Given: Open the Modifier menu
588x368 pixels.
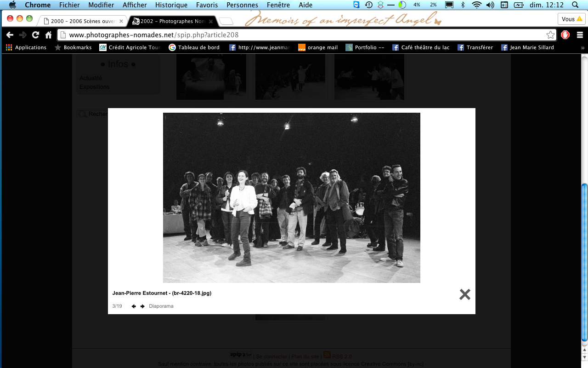Looking at the screenshot, I should point(101,5).
